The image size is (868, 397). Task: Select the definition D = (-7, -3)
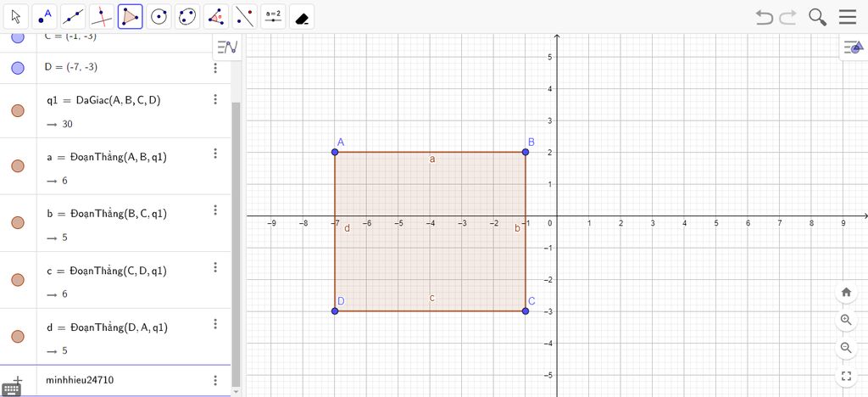click(x=71, y=67)
